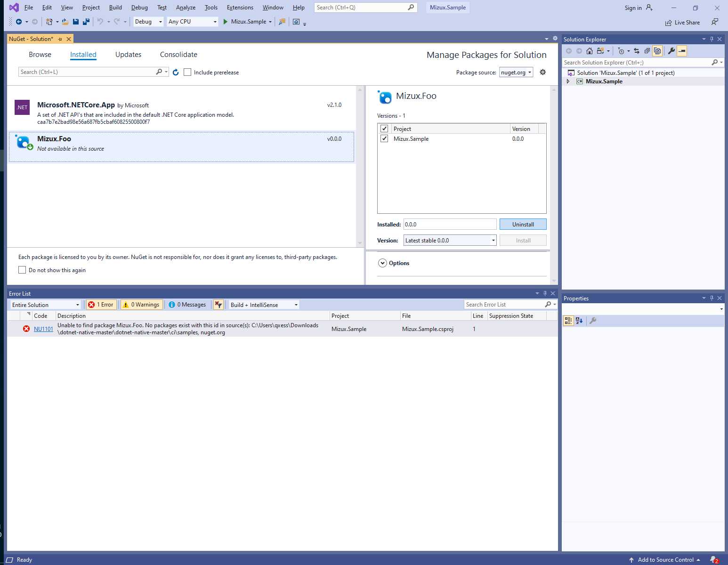Open the feedback icon near Live Share
728x565 pixels.
tap(715, 22)
